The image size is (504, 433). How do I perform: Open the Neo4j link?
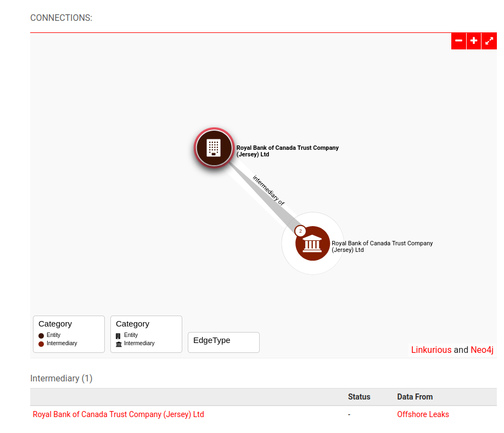[481, 350]
